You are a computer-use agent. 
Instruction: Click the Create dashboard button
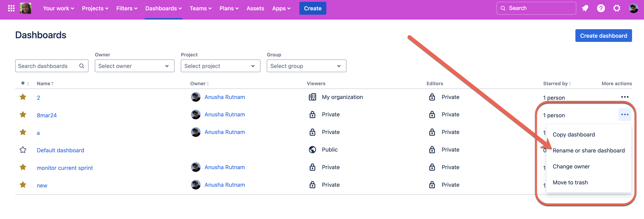pos(603,36)
